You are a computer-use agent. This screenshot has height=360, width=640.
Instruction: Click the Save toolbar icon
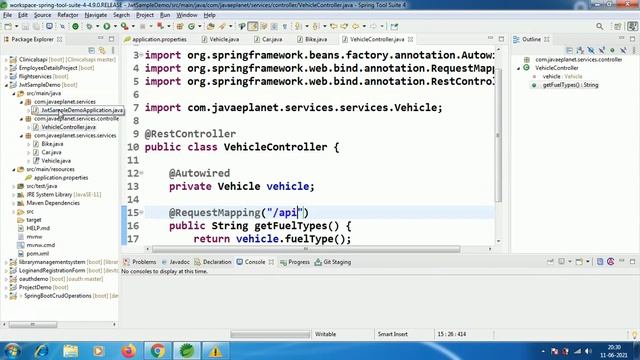pyautogui.click(x=25, y=26)
